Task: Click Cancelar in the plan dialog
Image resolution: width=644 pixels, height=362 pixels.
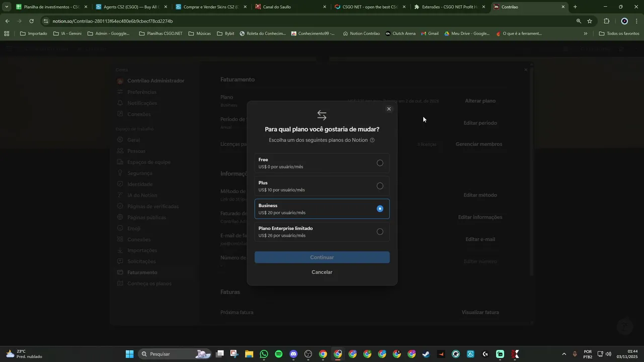Action: (x=322, y=272)
